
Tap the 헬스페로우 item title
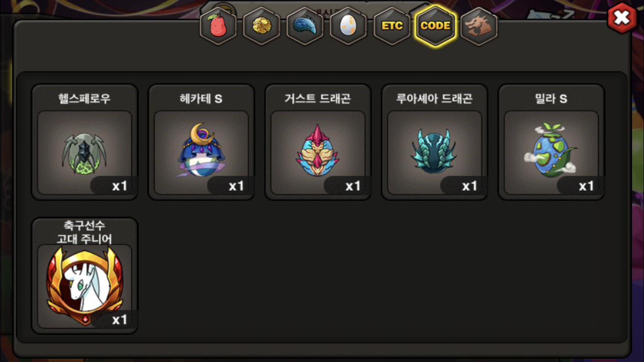point(84,99)
